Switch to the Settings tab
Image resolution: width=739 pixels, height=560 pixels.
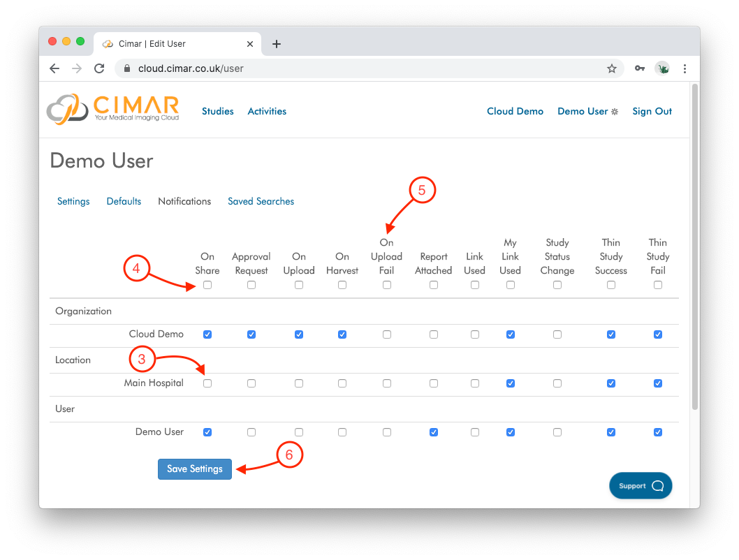(x=73, y=202)
